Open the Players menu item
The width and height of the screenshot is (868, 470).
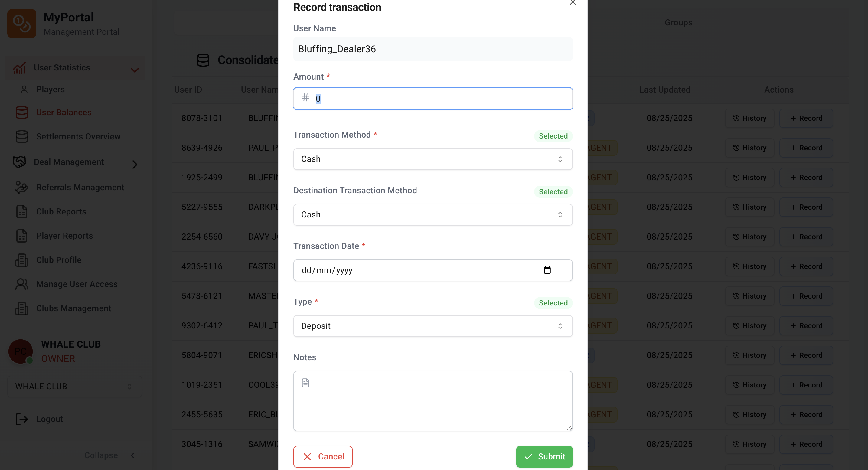[51, 90]
